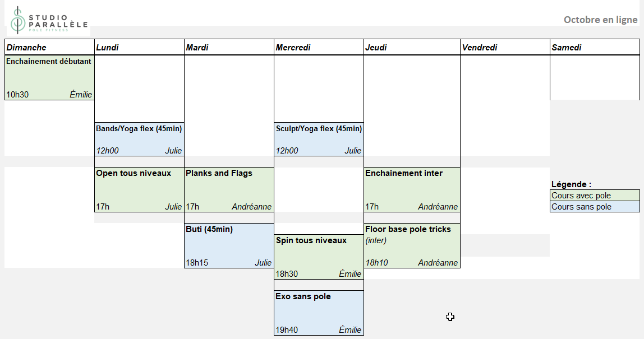Select the Vendredi header cell
Viewport: 644px width, 339px height.
tap(505, 48)
